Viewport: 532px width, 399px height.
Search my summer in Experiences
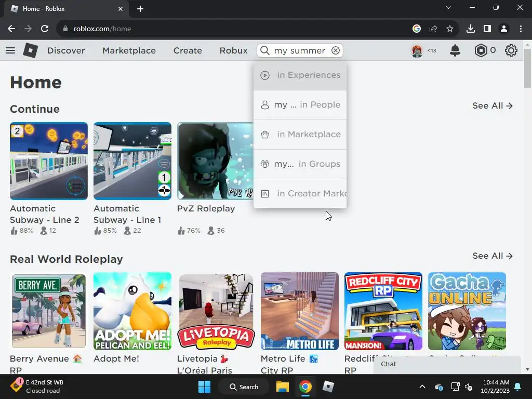(300, 75)
